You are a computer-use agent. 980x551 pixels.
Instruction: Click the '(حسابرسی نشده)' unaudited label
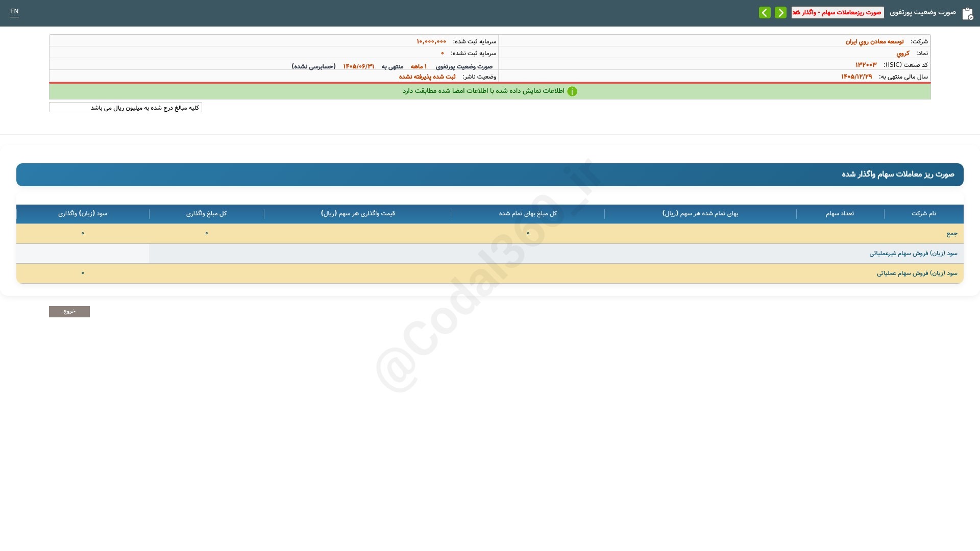click(313, 66)
